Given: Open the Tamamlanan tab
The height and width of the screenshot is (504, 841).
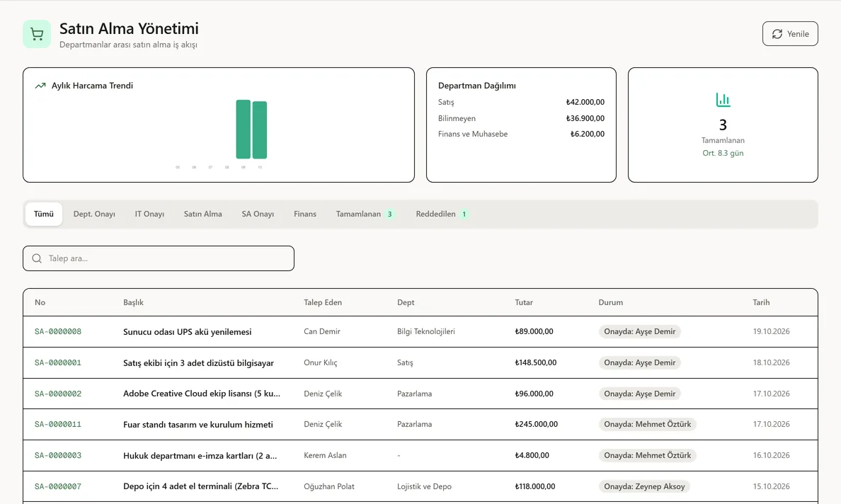Looking at the screenshot, I should (x=366, y=214).
